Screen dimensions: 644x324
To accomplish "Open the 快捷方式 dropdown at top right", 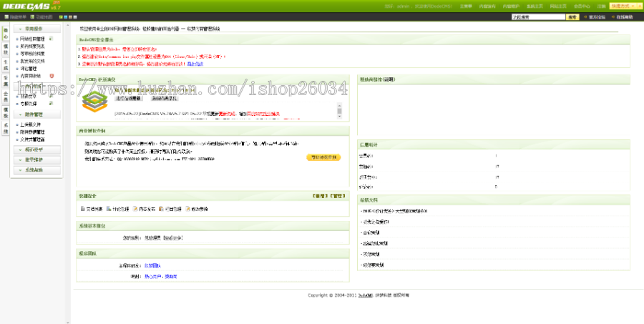I will 623,6.
